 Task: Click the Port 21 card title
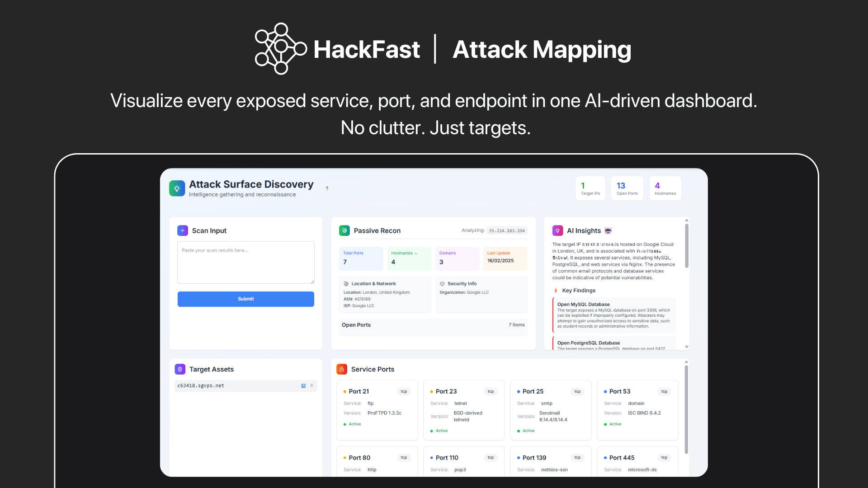click(359, 392)
